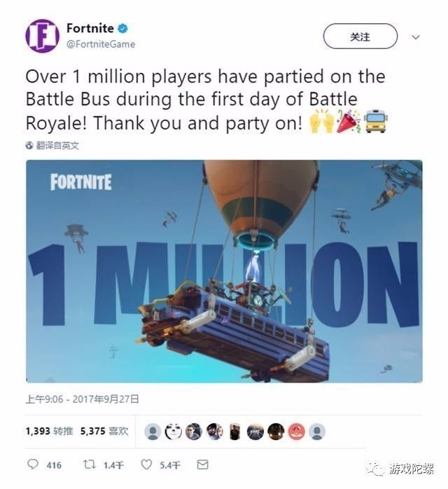
Task: View the 5,375 likes list
Action: [104, 432]
